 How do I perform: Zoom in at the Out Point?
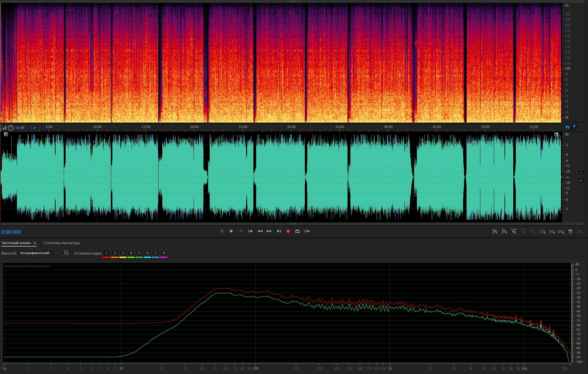552,232
